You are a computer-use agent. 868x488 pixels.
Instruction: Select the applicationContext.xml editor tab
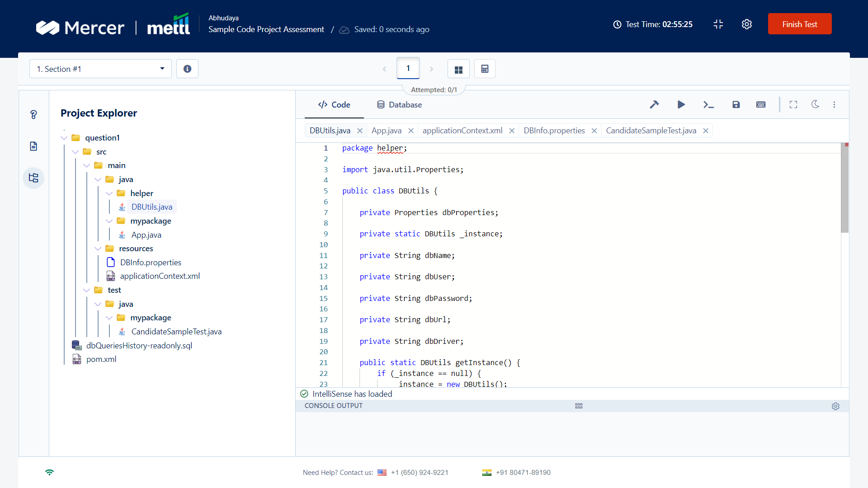click(462, 131)
